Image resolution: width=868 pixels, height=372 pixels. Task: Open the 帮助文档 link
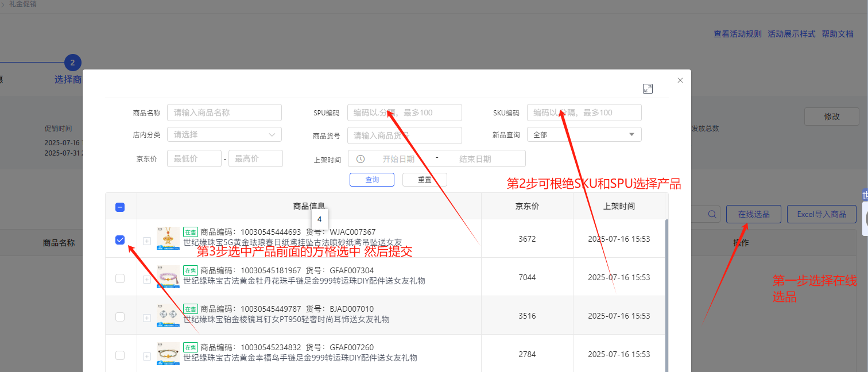click(x=838, y=34)
